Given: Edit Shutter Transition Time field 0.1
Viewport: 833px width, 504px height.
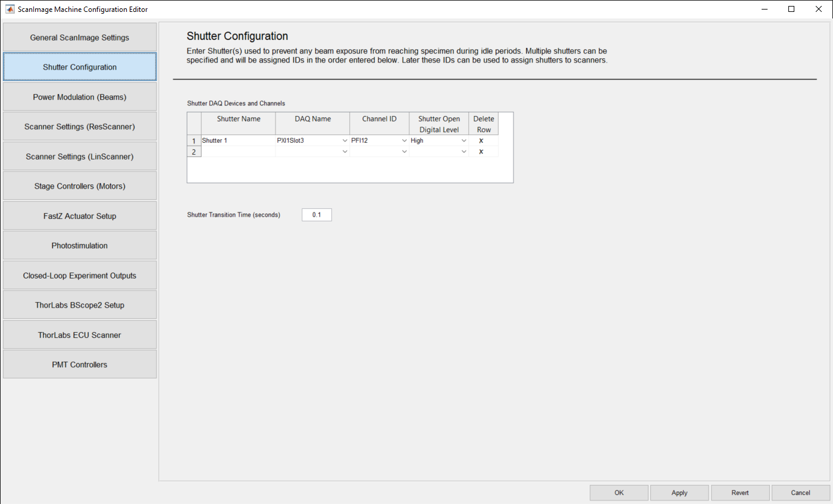Looking at the screenshot, I should coord(317,215).
